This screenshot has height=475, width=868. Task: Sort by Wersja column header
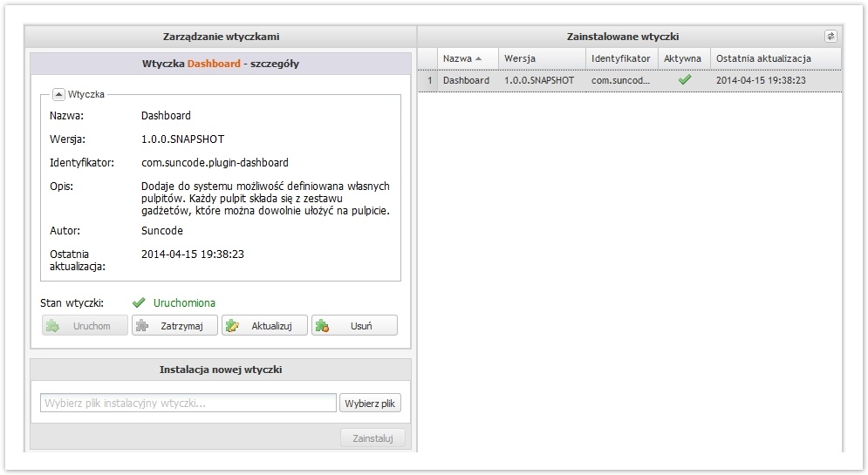[520, 58]
